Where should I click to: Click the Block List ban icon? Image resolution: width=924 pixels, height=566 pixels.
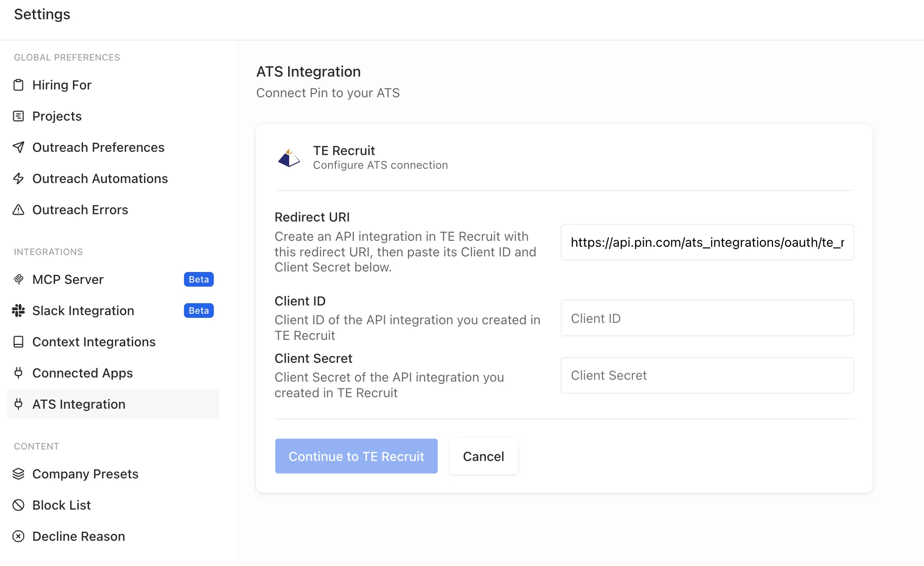pyautogui.click(x=18, y=505)
